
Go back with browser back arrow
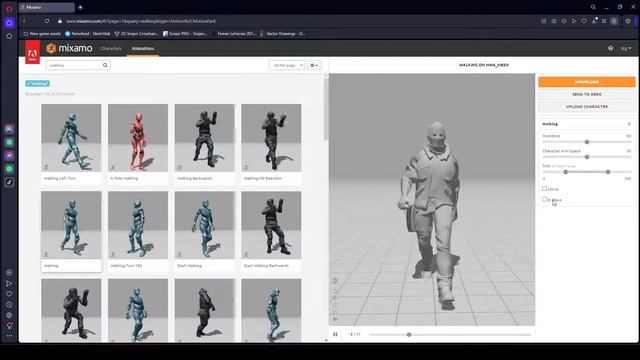pos(24,21)
